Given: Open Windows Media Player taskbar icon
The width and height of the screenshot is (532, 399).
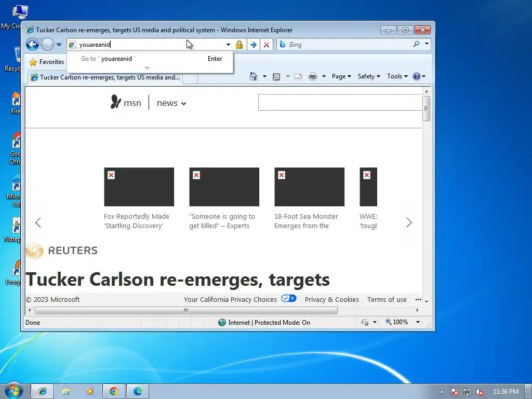Looking at the screenshot, I should (x=89, y=391).
